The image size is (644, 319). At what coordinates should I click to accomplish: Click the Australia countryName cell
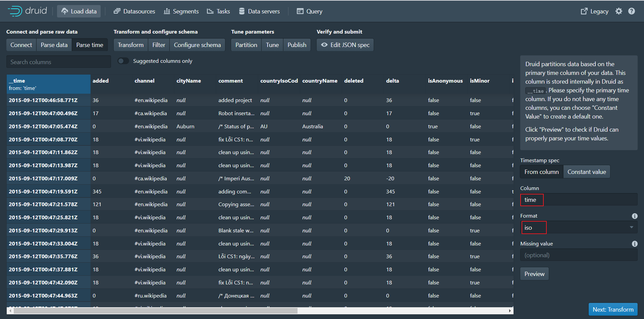[321, 126]
